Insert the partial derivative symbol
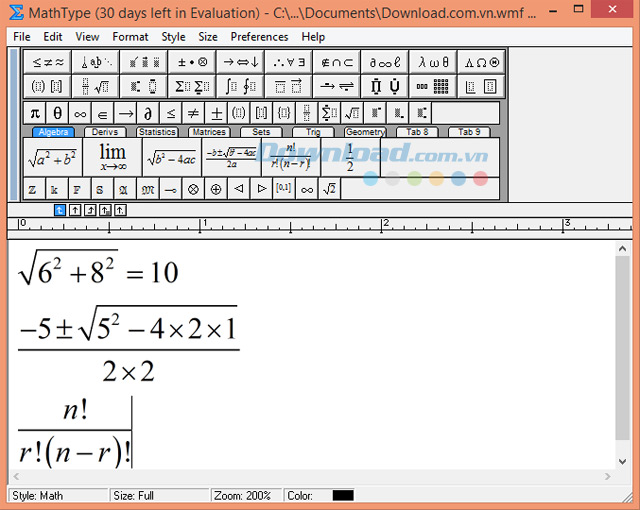Image resolution: width=640 pixels, height=510 pixels. click(x=148, y=113)
